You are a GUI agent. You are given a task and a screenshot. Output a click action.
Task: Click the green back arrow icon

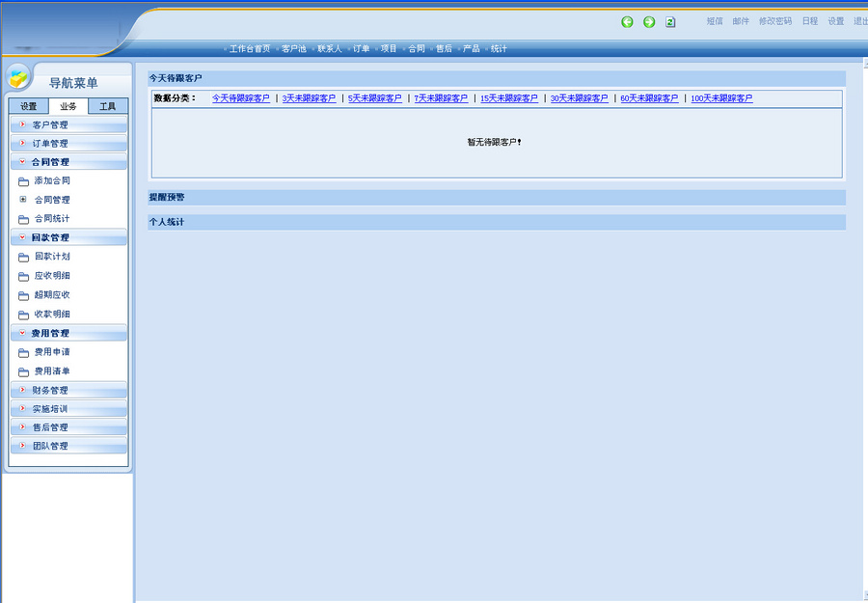pos(627,21)
